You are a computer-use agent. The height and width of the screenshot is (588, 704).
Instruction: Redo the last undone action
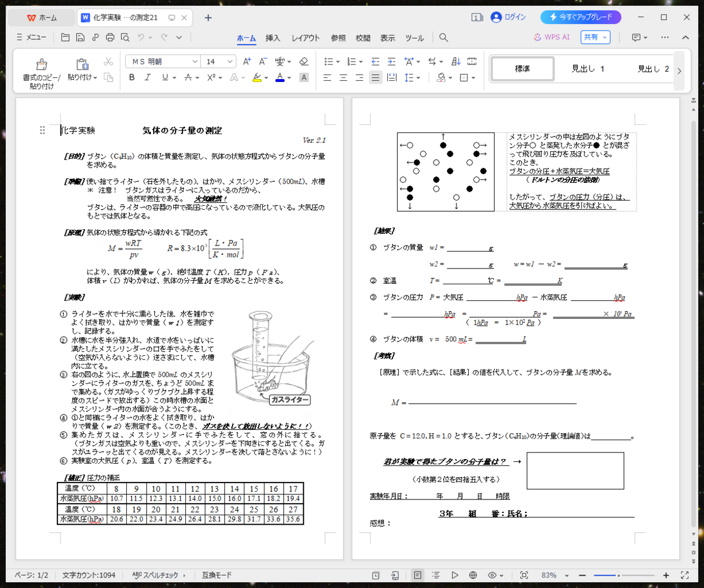(164, 38)
